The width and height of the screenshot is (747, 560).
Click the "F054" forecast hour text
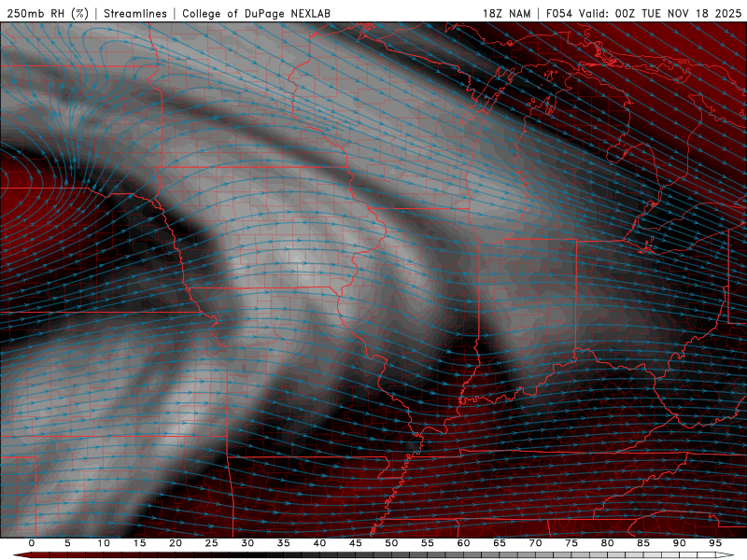[559, 13]
